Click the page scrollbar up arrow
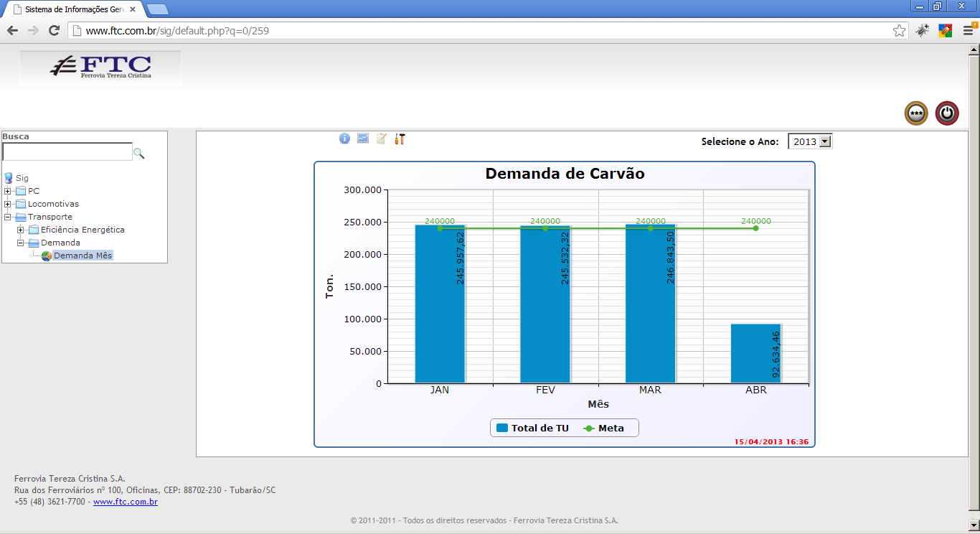Screen dimensions: 980x534 [974, 50]
